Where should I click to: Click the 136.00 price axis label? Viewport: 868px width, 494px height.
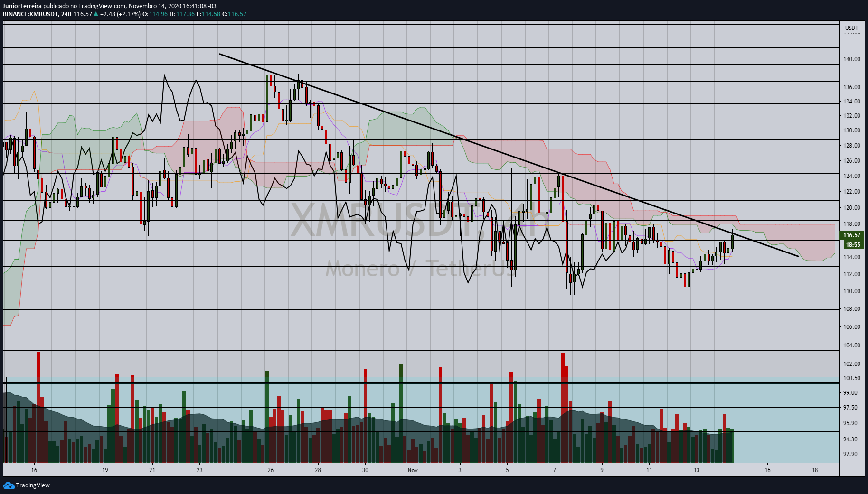tap(852, 87)
